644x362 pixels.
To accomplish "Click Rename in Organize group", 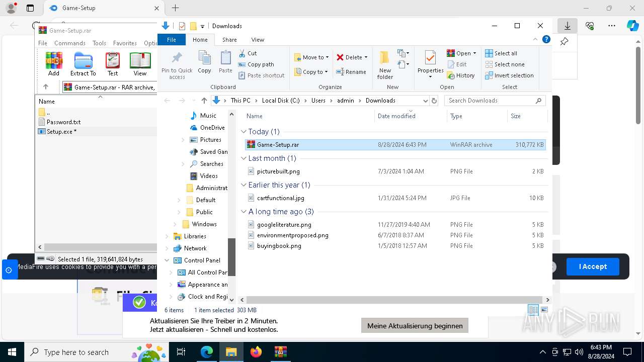I will (351, 72).
